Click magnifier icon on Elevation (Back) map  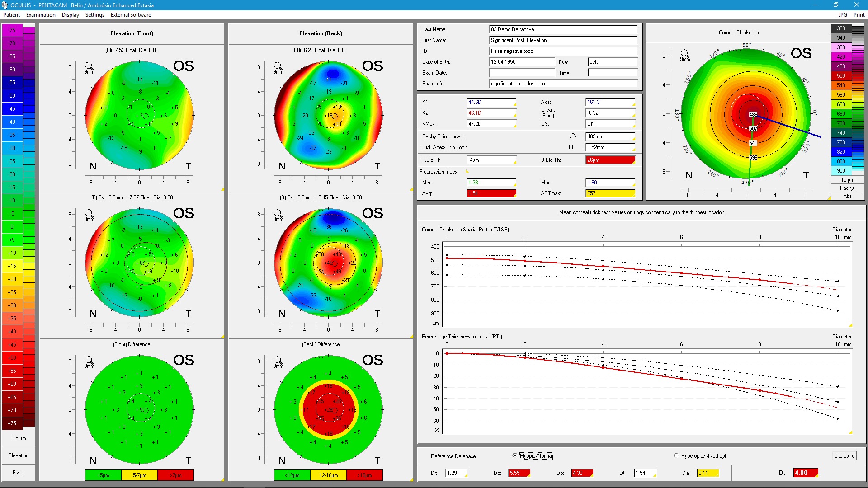[x=278, y=66]
